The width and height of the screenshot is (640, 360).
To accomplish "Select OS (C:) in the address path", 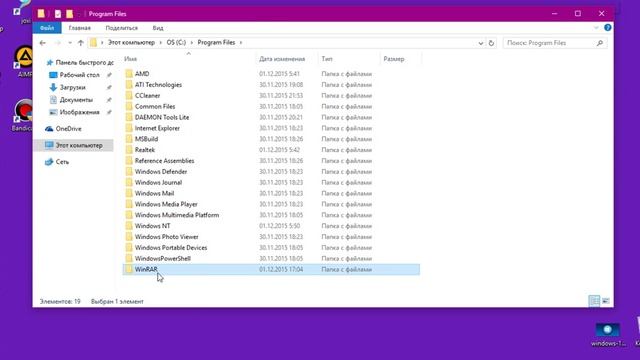I will [176, 42].
